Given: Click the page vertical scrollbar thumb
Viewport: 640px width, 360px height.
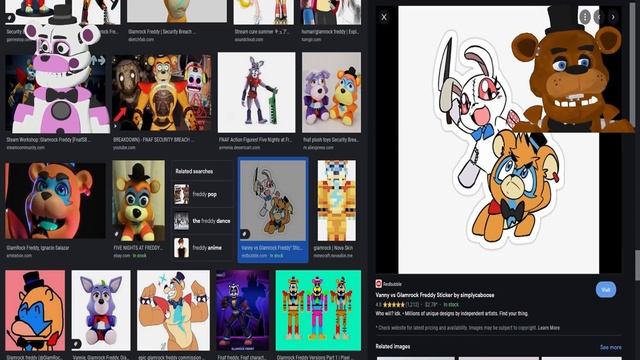Looking at the screenshot, I should (x=637, y=265).
